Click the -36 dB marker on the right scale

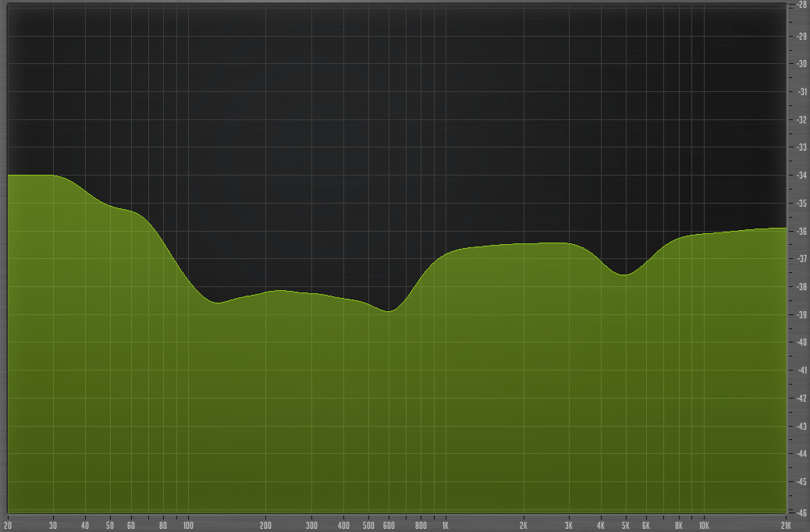pyautogui.click(x=801, y=230)
